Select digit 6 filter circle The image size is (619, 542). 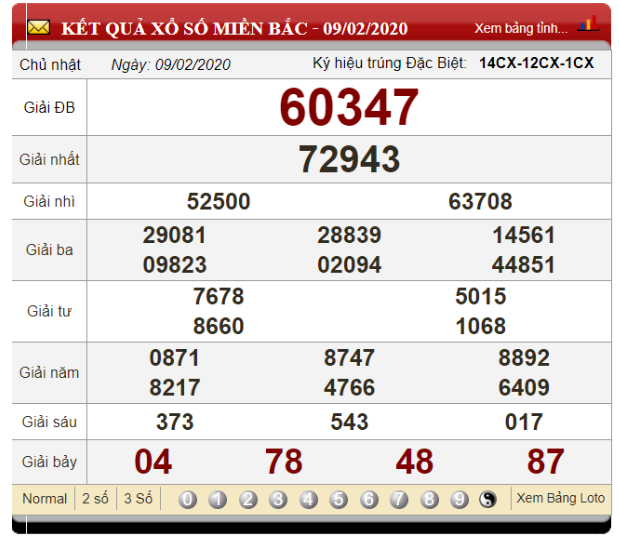pyautogui.click(x=369, y=499)
